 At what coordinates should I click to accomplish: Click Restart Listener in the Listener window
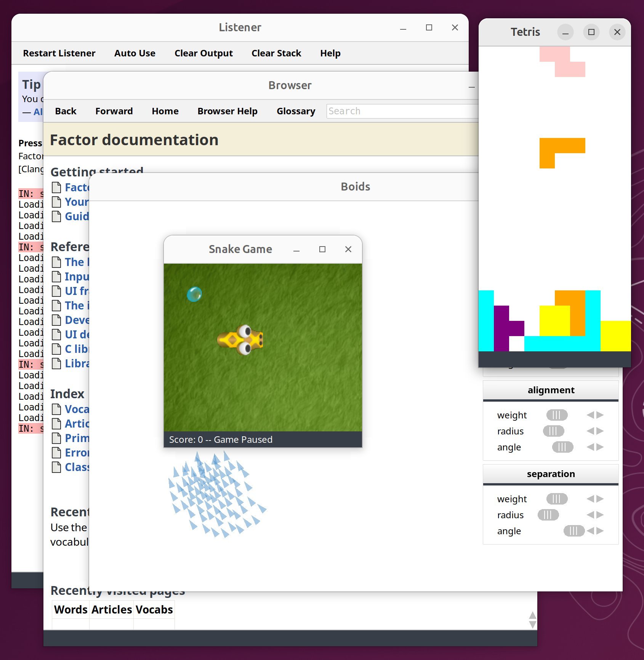point(59,53)
